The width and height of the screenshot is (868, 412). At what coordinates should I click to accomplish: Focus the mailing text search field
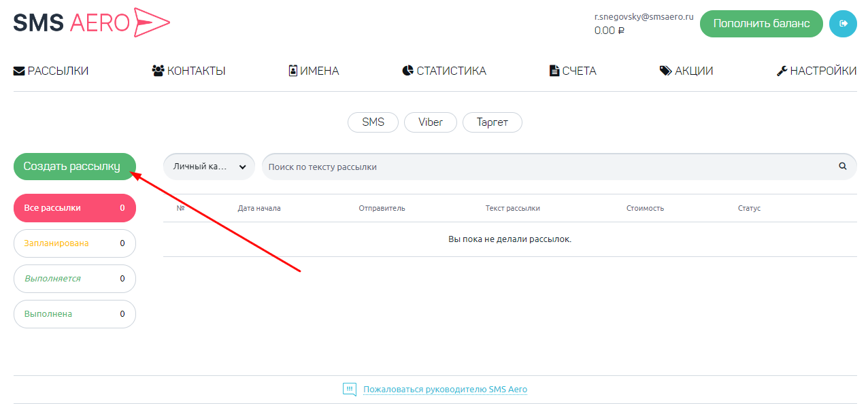pos(544,167)
